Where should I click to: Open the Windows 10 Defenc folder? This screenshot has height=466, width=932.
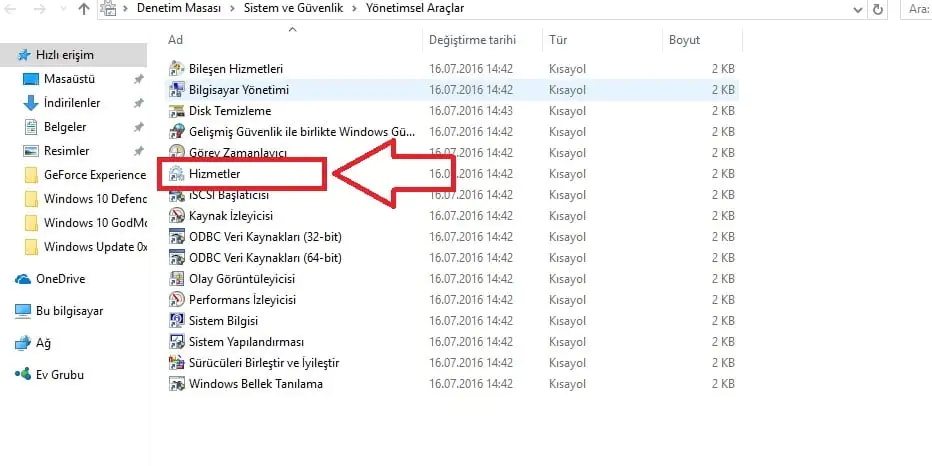[86, 199]
